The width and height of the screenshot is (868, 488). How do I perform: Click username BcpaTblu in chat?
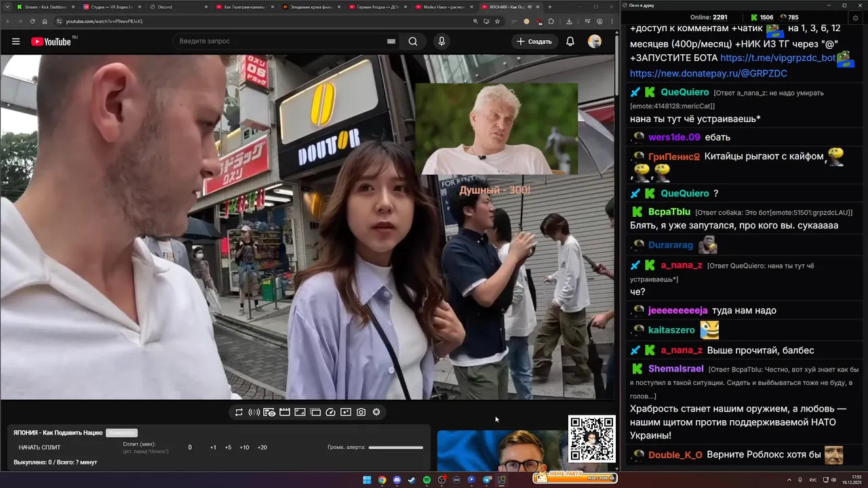(669, 211)
